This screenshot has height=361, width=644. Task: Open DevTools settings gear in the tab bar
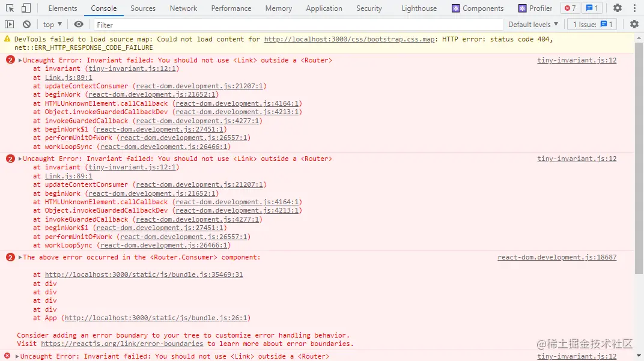[618, 8]
